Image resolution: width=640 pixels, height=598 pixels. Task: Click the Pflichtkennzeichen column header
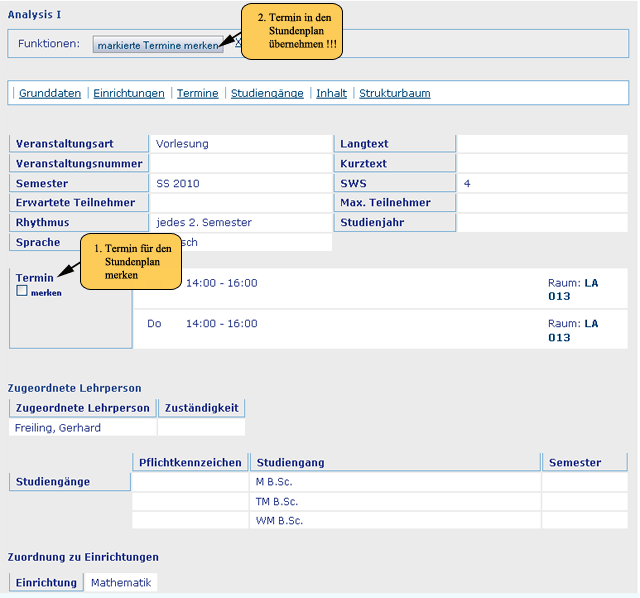coord(190,462)
